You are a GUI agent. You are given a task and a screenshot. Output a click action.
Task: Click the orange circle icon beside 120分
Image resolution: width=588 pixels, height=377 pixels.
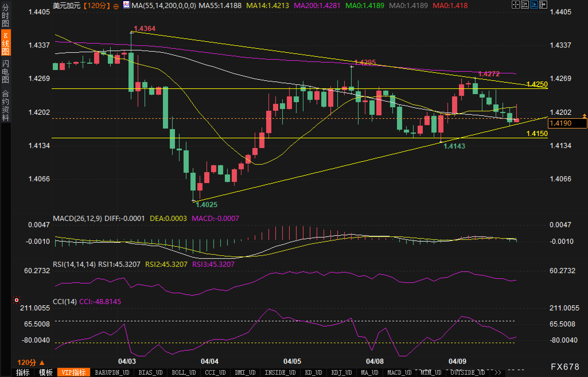point(116,6)
